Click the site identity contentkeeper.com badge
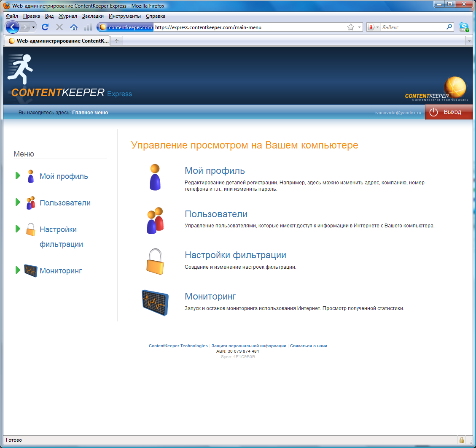Viewport: 476px width, 448px height. 126,27
